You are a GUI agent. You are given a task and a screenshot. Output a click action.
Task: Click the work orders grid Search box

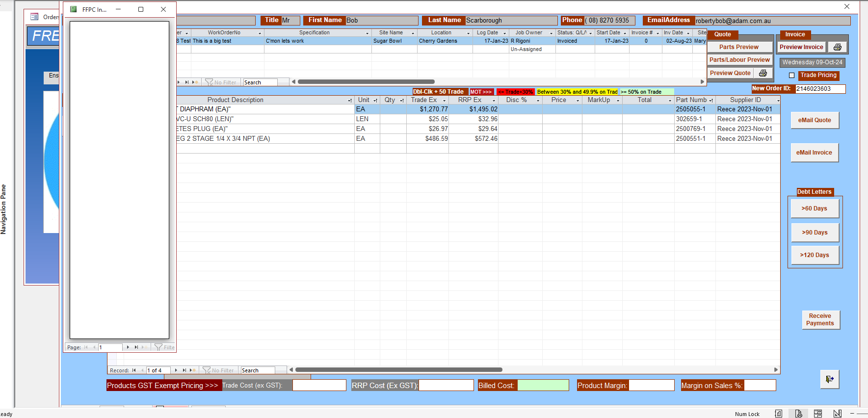click(260, 82)
